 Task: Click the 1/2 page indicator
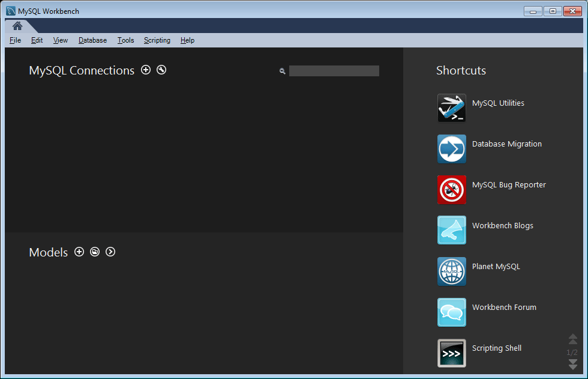tap(572, 353)
